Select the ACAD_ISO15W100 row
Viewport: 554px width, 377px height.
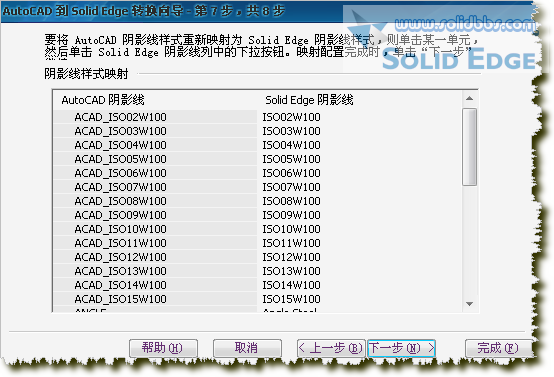[x=155, y=299]
